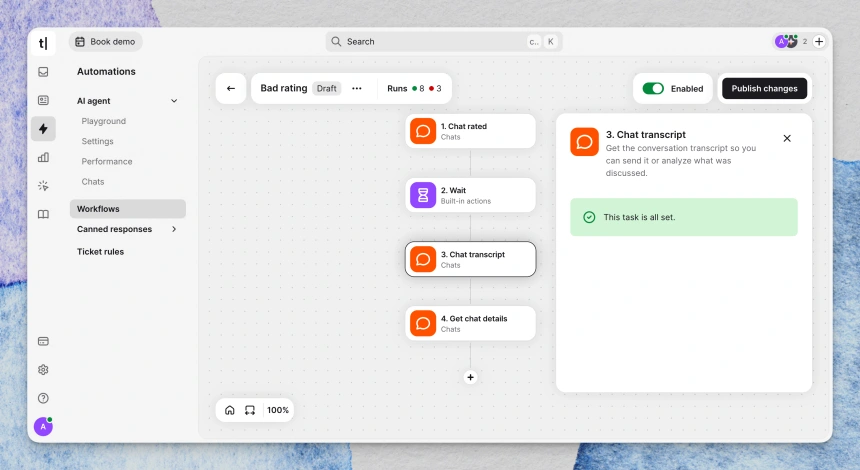
Task: Click the orange Get chat details node icon
Action: click(x=423, y=324)
